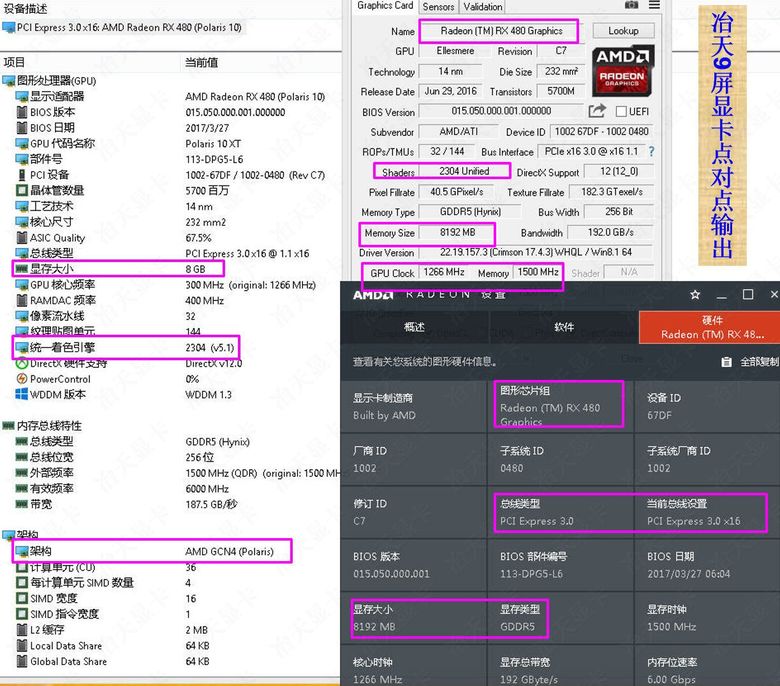Viewport: 780px width, 686px height.
Task: Click the Shaders field showing 2304 Unified
Action: coord(464,171)
